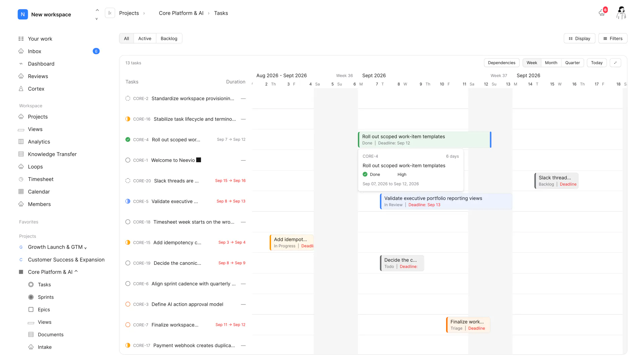Expand the Growth Launch & GTM project
644x362 pixels.
[85, 248]
